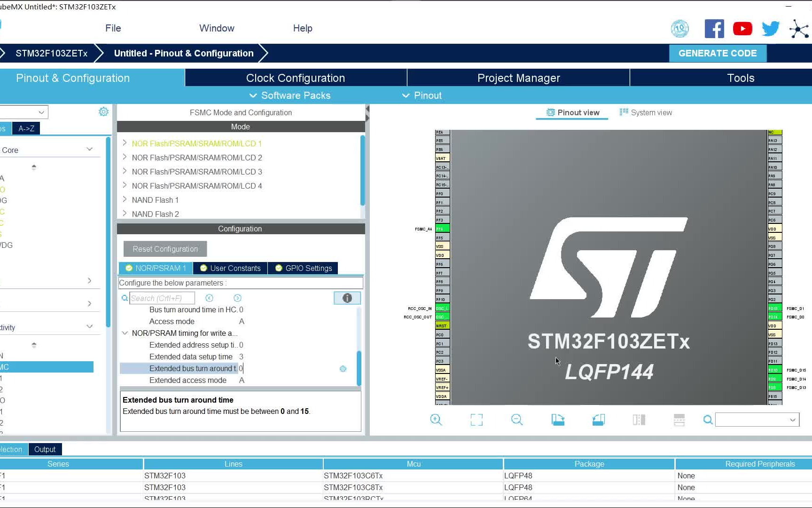
Task: Click the GENERATE CODE button
Action: coord(718,53)
